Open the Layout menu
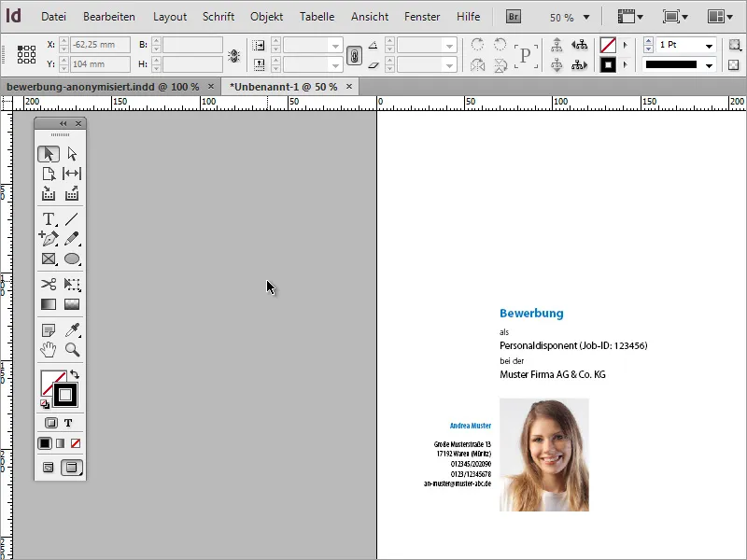747x560 pixels. point(170,17)
